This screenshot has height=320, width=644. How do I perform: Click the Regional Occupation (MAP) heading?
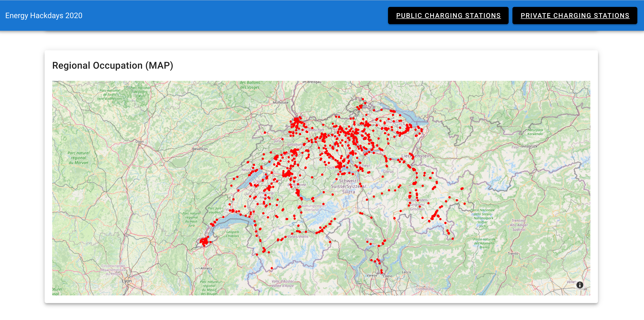pos(112,66)
